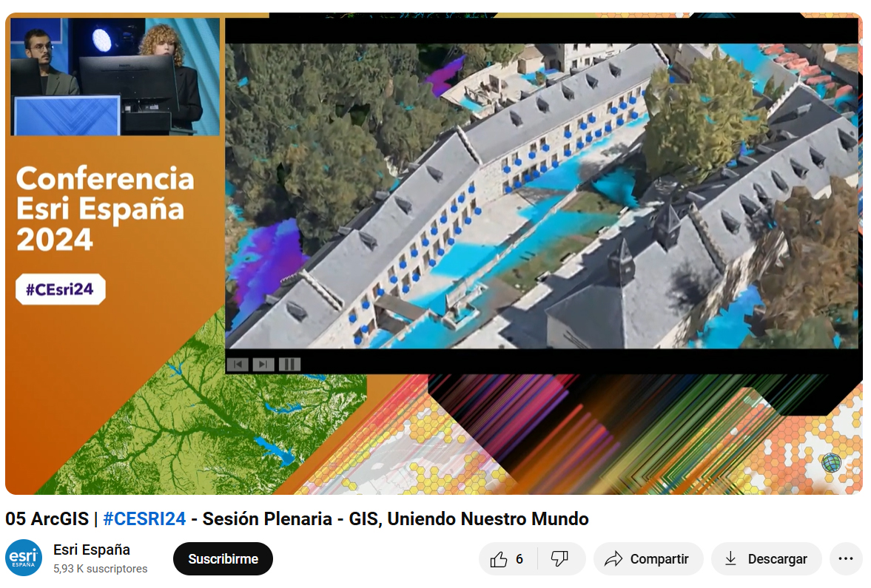Subscribe with the Suscribirme button
871x588 pixels.
pos(223,559)
